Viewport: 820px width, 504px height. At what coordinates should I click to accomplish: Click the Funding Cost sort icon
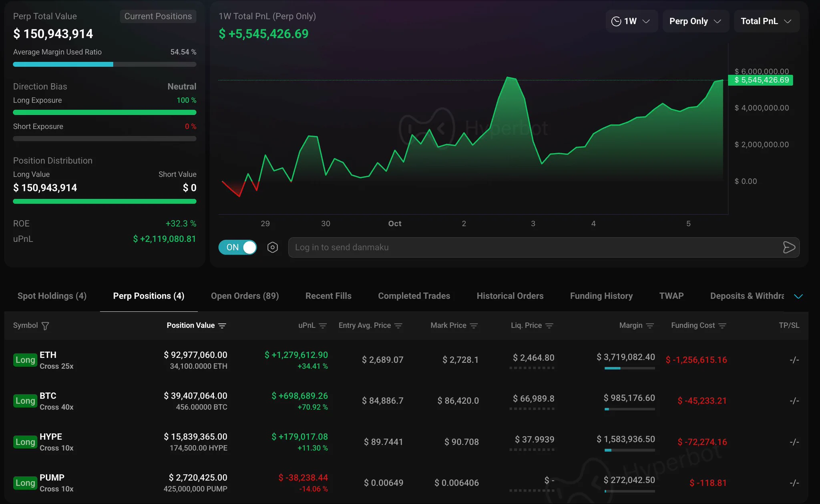[722, 326]
